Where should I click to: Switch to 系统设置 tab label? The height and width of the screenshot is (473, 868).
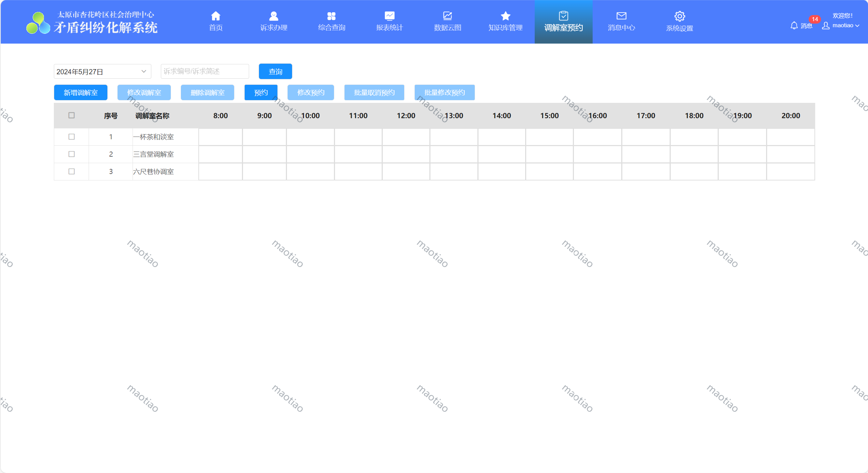coord(680,28)
